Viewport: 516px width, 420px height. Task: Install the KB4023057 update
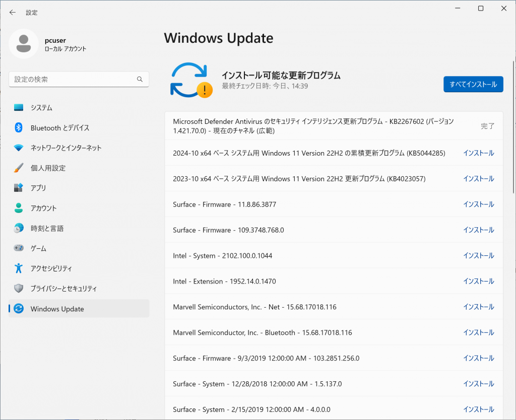tap(479, 179)
